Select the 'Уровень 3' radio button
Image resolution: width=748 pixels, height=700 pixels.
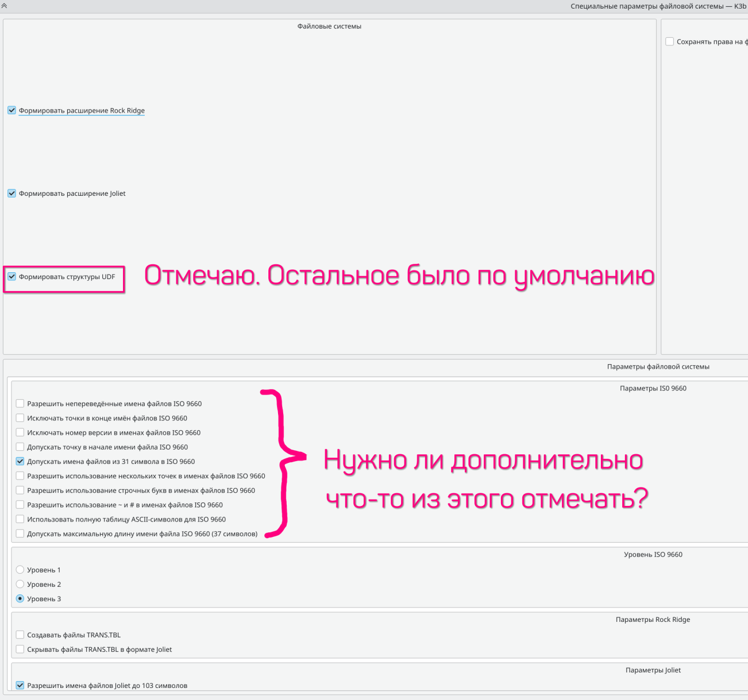pyautogui.click(x=20, y=598)
